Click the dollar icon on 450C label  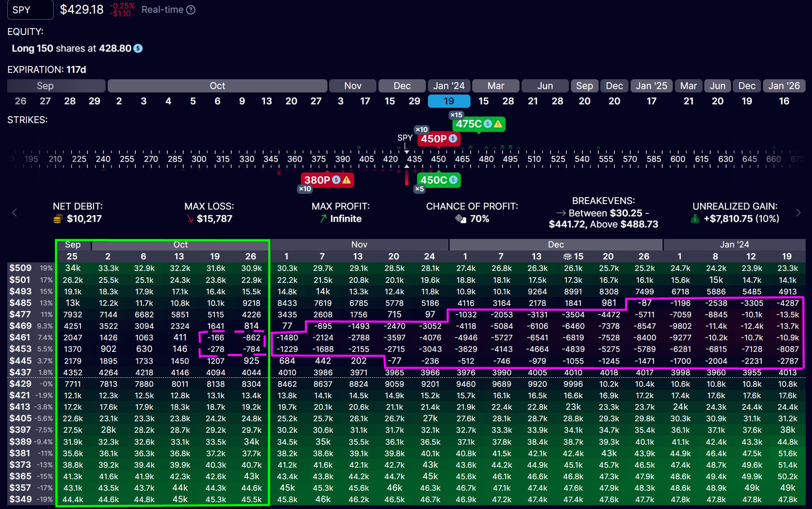[453, 180]
